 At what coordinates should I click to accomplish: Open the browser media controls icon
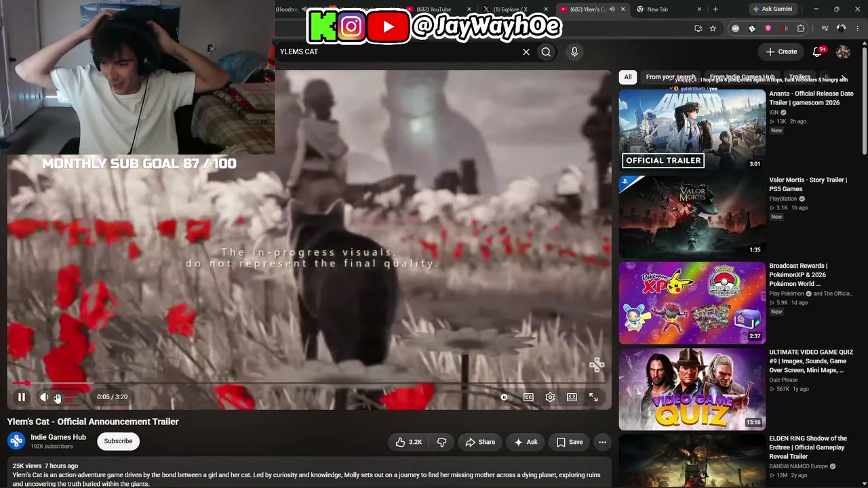(x=825, y=28)
